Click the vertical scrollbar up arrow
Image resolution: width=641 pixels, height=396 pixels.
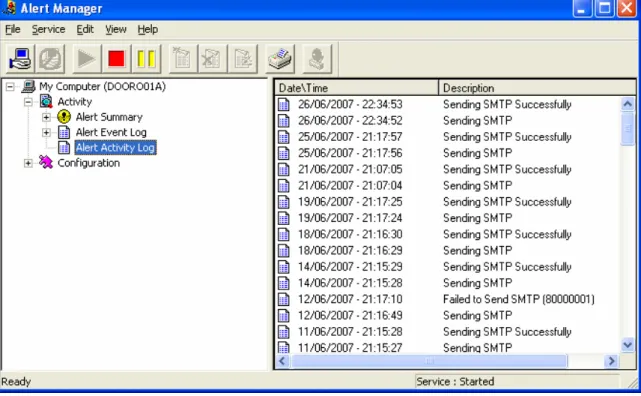(628, 104)
